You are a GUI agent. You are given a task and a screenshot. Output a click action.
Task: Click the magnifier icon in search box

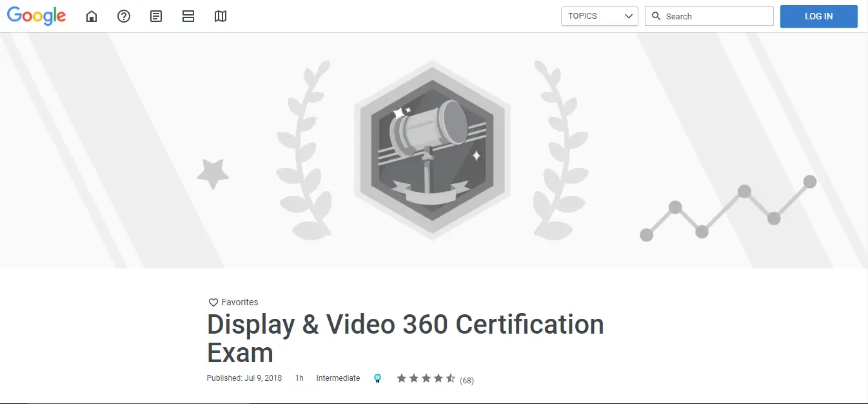pos(656,16)
